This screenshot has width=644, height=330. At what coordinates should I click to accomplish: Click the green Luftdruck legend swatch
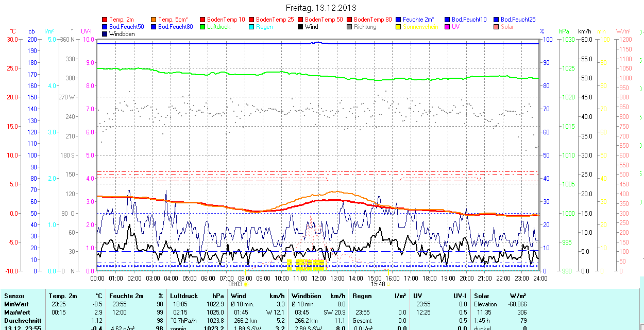pyautogui.click(x=202, y=27)
